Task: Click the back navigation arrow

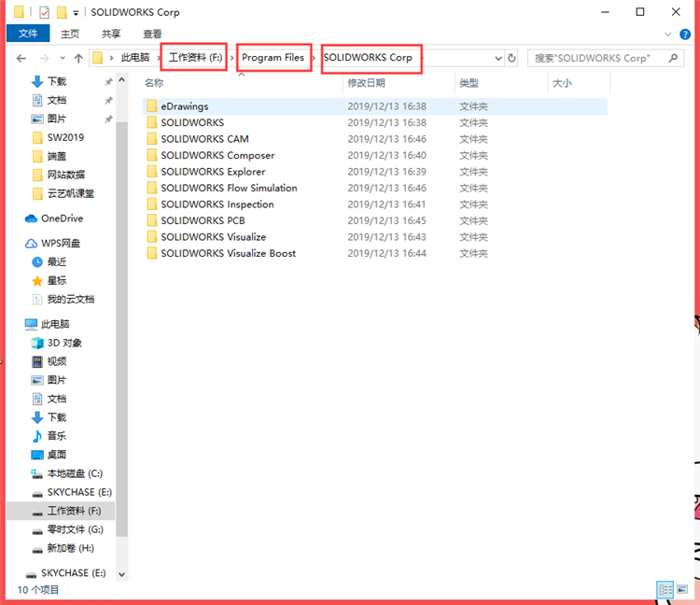Action: [x=21, y=58]
